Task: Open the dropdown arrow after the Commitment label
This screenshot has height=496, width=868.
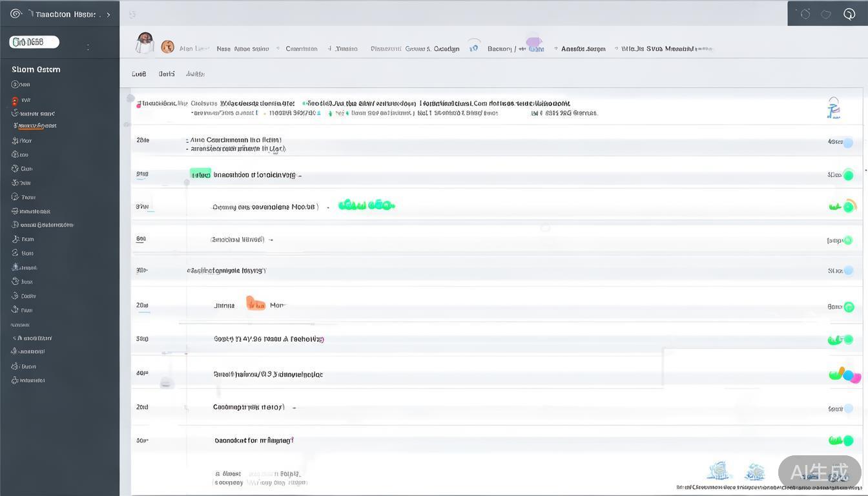Action: (x=327, y=48)
